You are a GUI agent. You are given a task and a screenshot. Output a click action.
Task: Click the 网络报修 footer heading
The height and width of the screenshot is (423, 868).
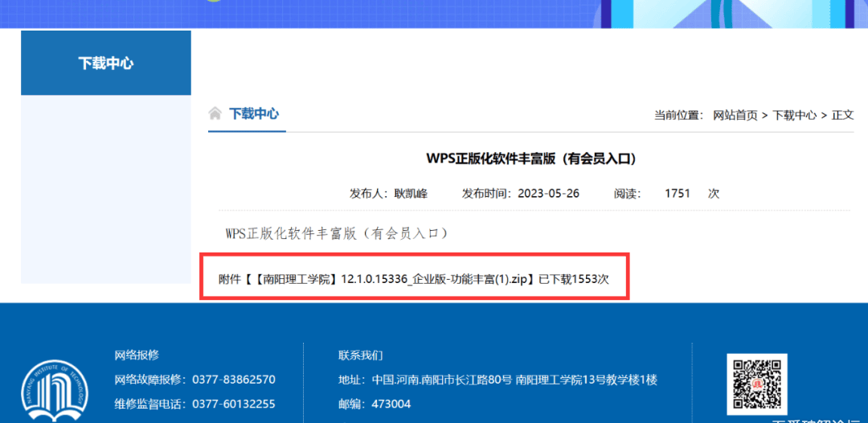(x=137, y=355)
